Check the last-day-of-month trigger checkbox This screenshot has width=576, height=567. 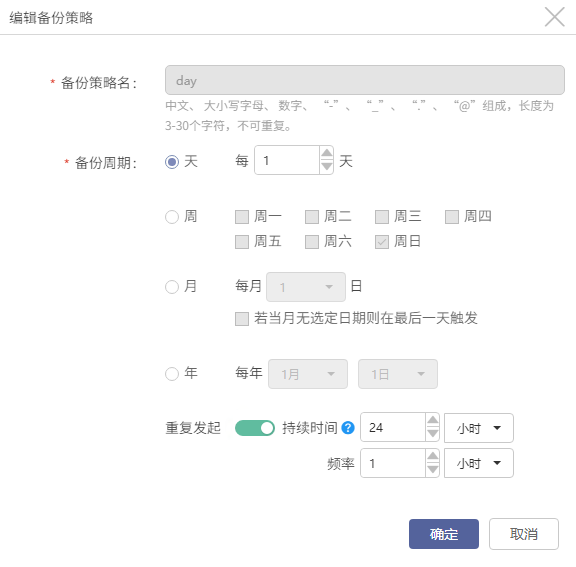[x=242, y=319]
